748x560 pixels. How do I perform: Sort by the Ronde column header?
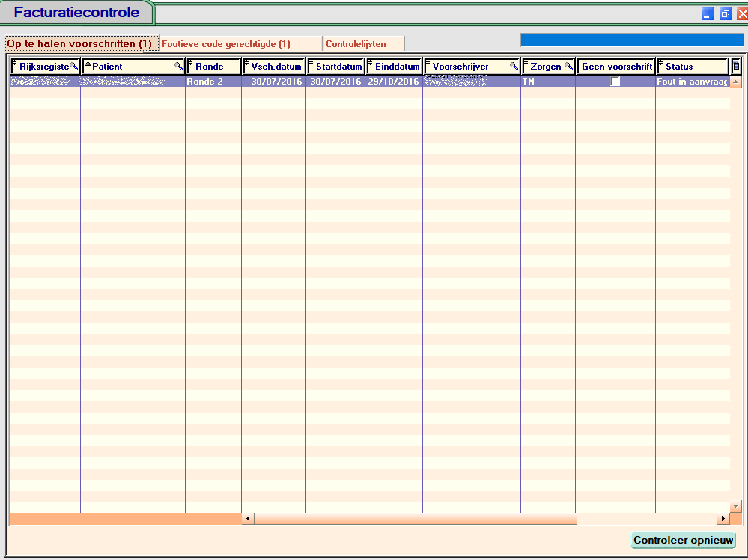(213, 67)
